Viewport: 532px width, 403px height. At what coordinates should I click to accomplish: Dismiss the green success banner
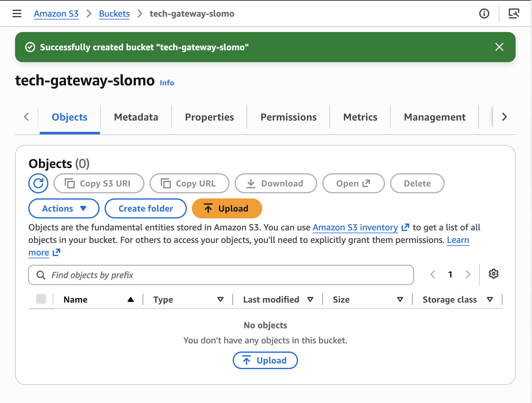(499, 47)
